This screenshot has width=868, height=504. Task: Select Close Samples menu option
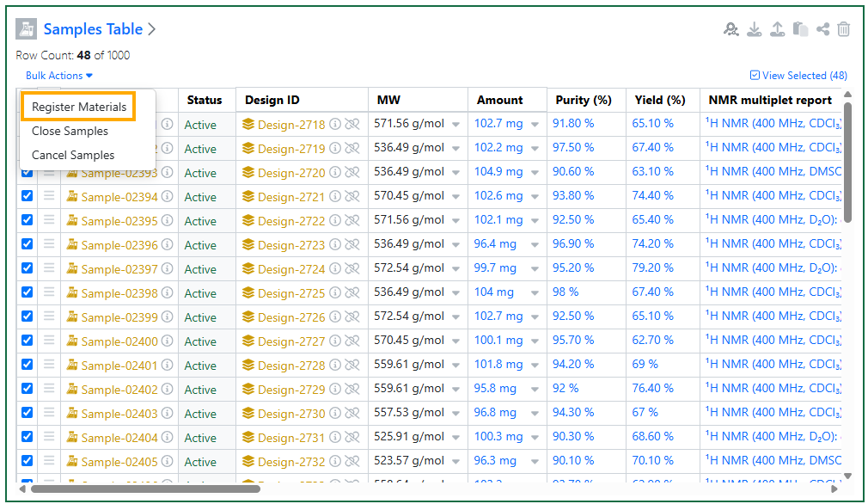pos(70,132)
